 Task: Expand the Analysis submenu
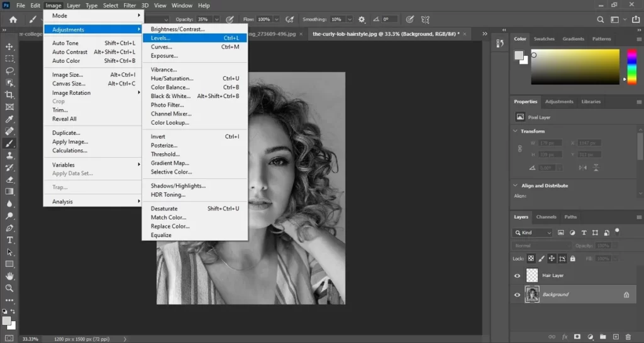[x=94, y=202]
